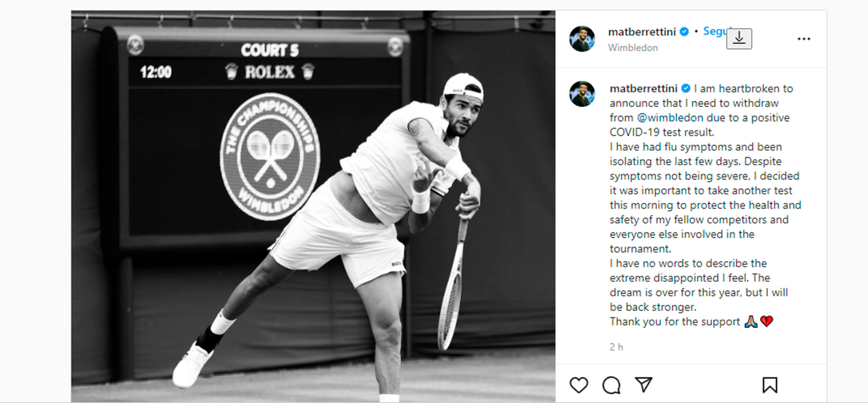Click the verified badge in the caption
The height and width of the screenshot is (403, 868).
[x=686, y=88]
